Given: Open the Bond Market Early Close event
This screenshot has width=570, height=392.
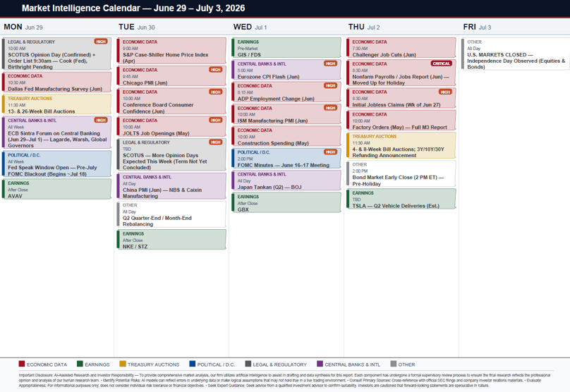Looking at the screenshot, I should click(401, 173).
